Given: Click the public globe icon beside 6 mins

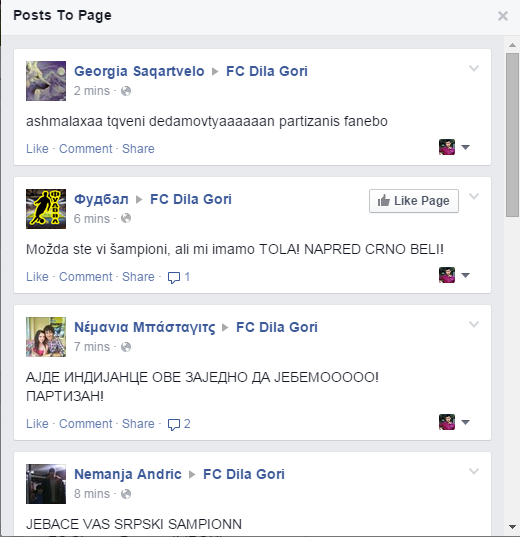Looking at the screenshot, I should [126, 218].
